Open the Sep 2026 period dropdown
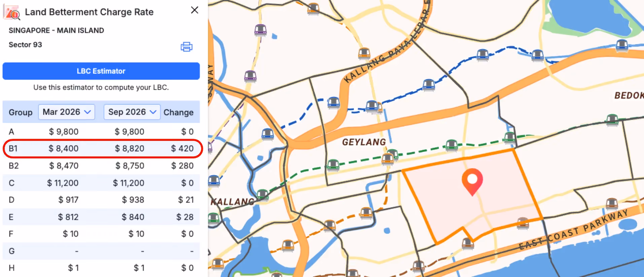The image size is (644, 277). tap(132, 112)
